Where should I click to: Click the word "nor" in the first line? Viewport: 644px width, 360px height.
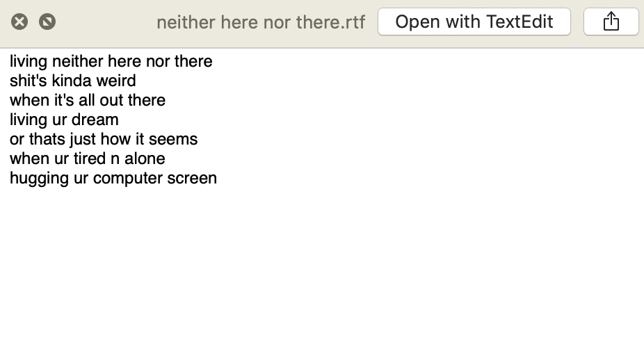[158, 61]
